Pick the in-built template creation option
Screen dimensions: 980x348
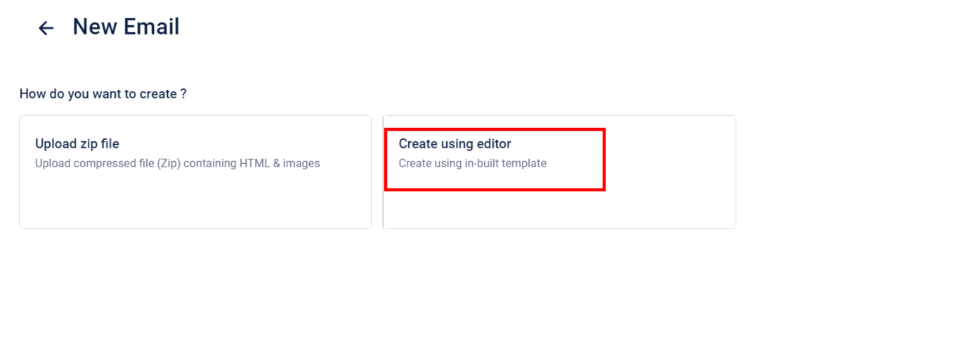560,172
